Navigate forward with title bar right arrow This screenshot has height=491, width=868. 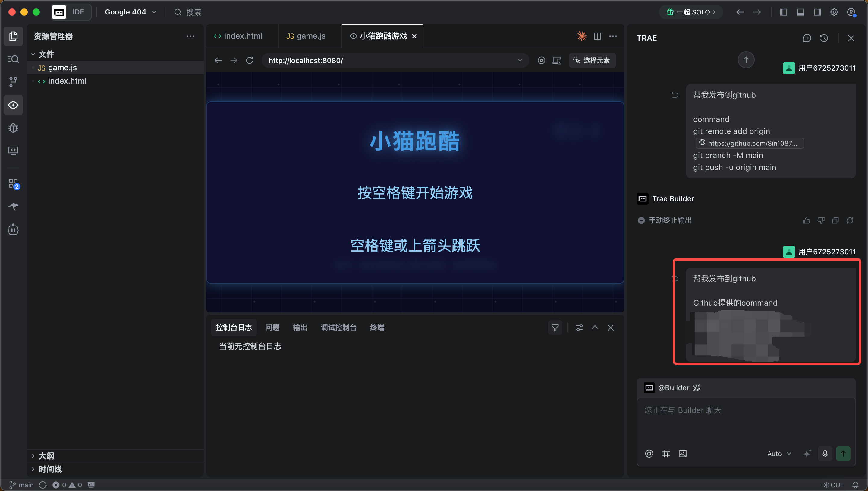pos(757,12)
